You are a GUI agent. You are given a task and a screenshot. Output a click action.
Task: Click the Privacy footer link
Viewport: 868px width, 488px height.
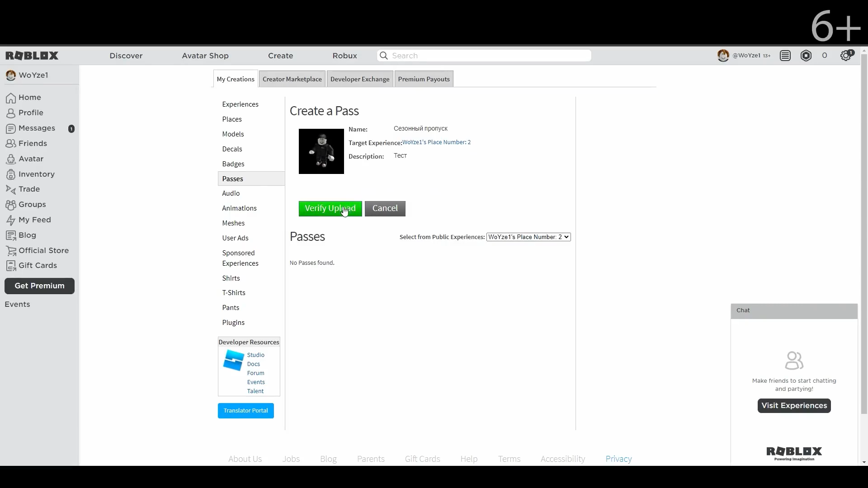[619, 459]
